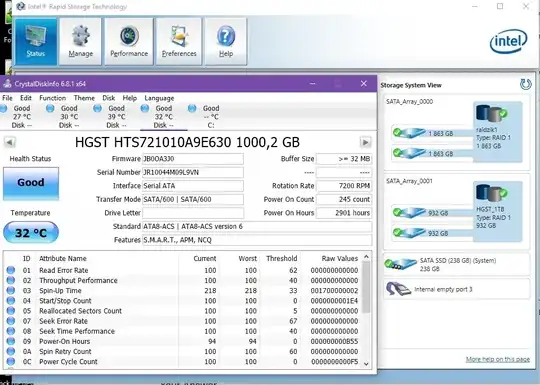Open CrystalDiskInfo Edit menu
The height and width of the screenshot is (385, 540).
coord(26,98)
